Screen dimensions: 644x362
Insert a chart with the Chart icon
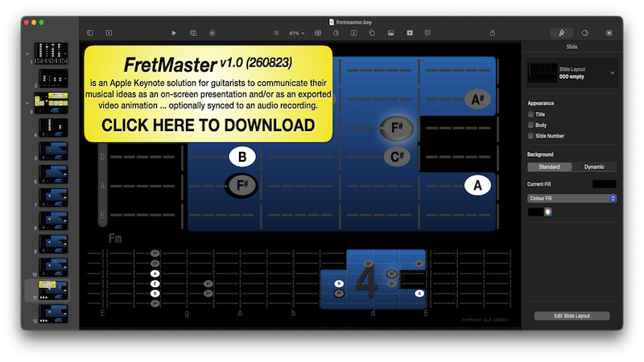click(336, 33)
